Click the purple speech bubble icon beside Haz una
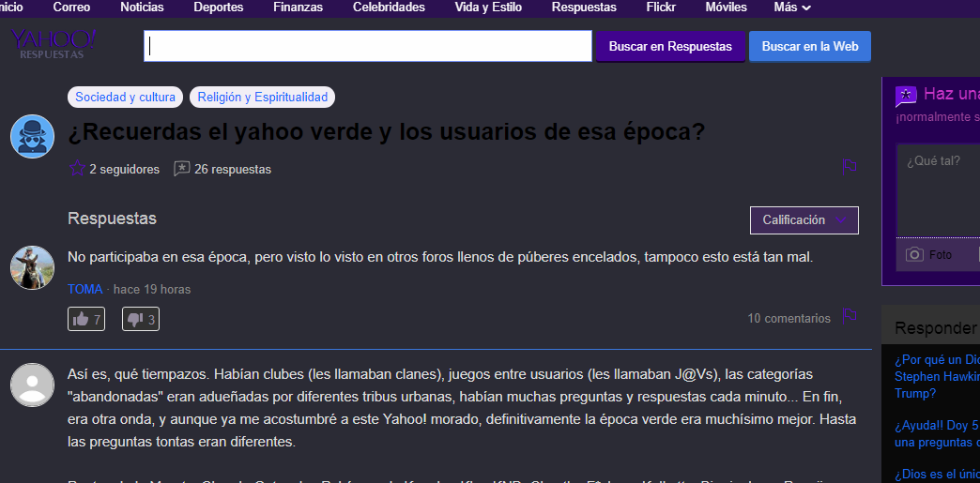980x483 pixels. pos(906,97)
